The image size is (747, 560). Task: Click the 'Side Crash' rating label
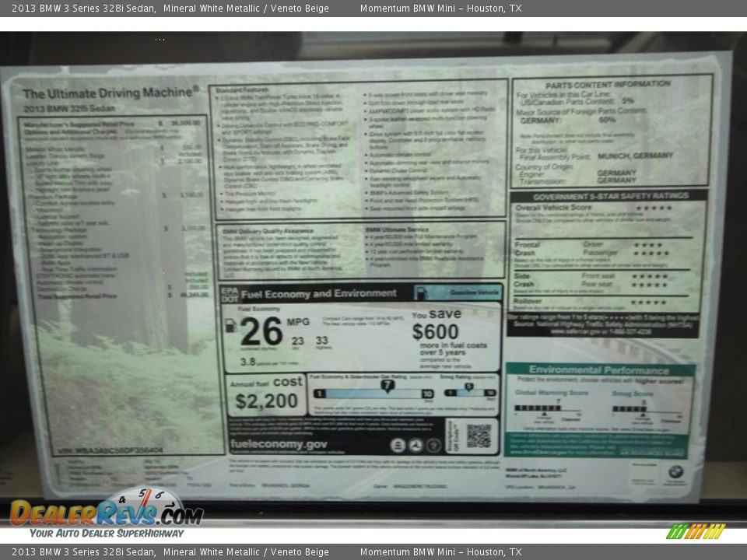pos(524,280)
